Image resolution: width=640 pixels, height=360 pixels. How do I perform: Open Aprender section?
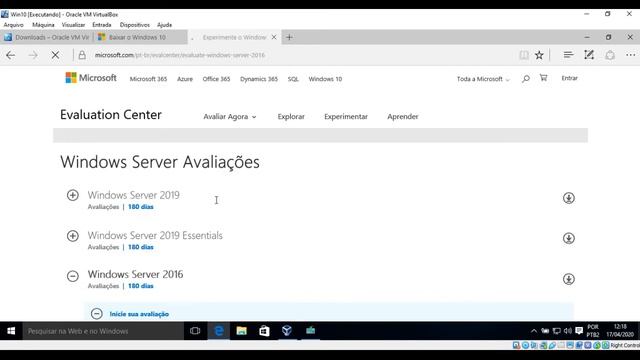pyautogui.click(x=403, y=117)
